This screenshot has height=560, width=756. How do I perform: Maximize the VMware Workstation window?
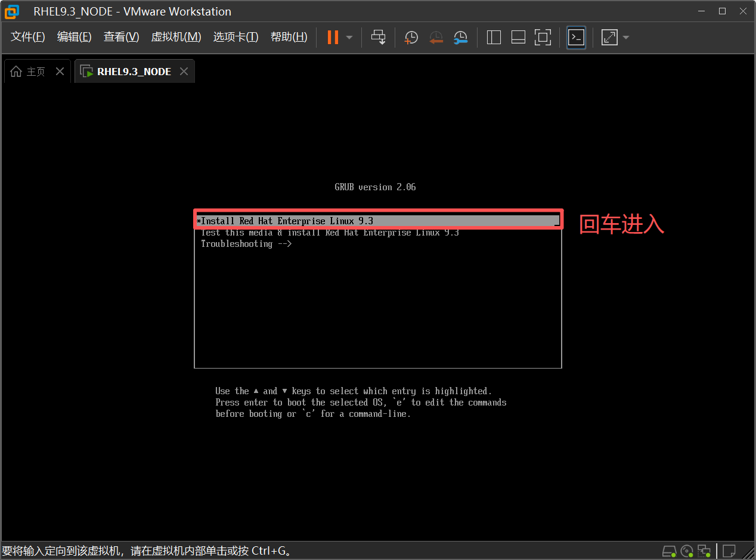pyautogui.click(x=722, y=11)
